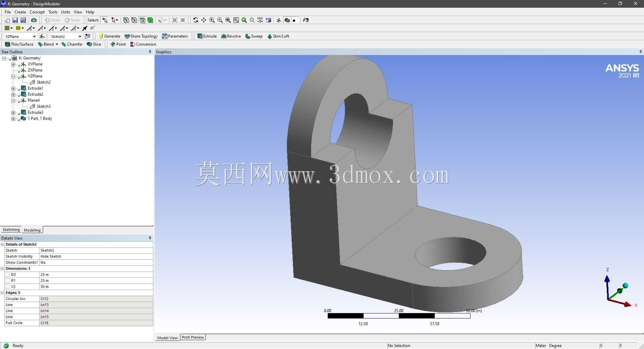
Task: Collapse the Plane4 tree node
Action: [13, 101]
